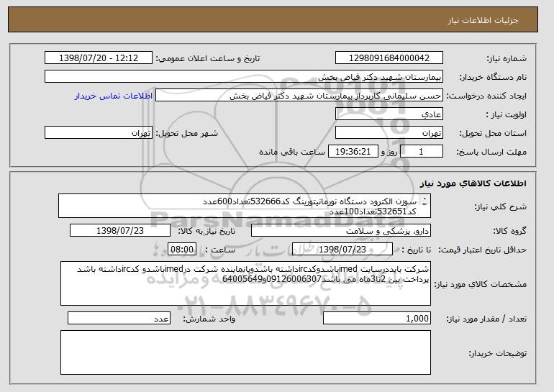Click the اطلاعات کالاهای مورد نیاز section heading
Screen dimensions: 554x392
tap(473, 183)
